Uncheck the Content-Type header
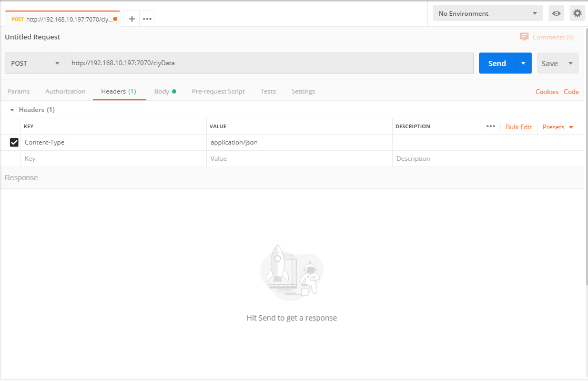The height and width of the screenshot is (381, 588). click(x=14, y=142)
